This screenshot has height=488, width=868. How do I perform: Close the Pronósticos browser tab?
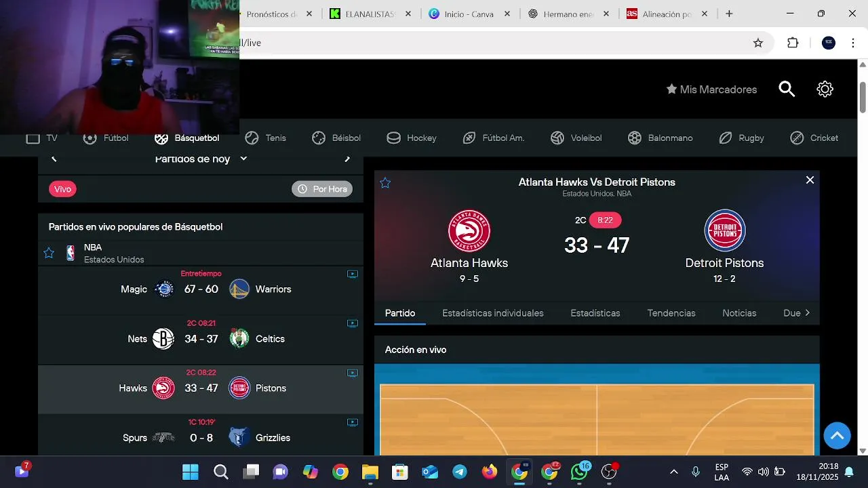coord(309,14)
